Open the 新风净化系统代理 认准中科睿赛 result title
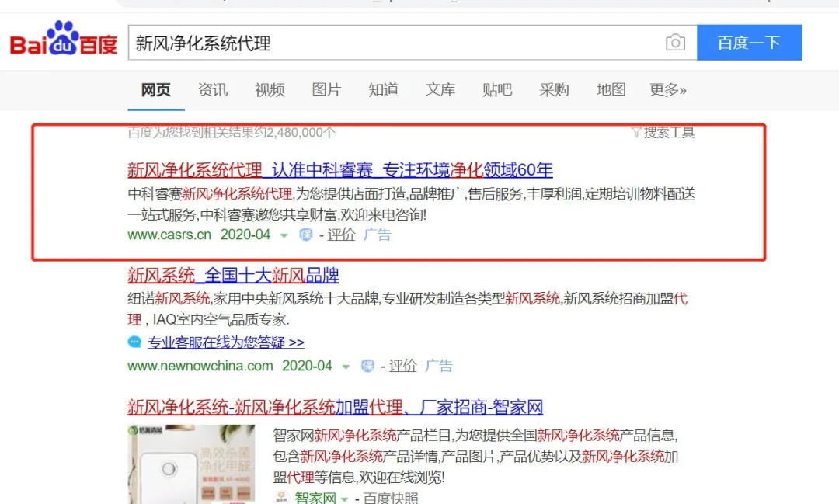 click(x=339, y=170)
